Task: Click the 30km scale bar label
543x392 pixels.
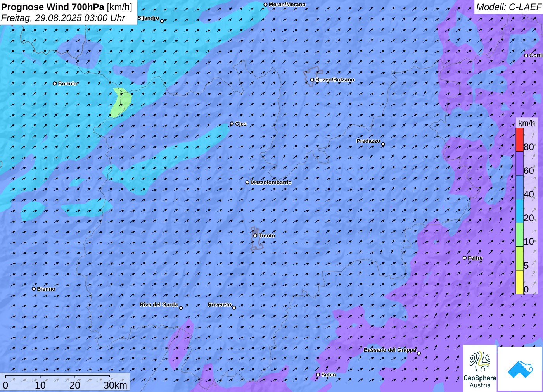Action: click(x=115, y=385)
